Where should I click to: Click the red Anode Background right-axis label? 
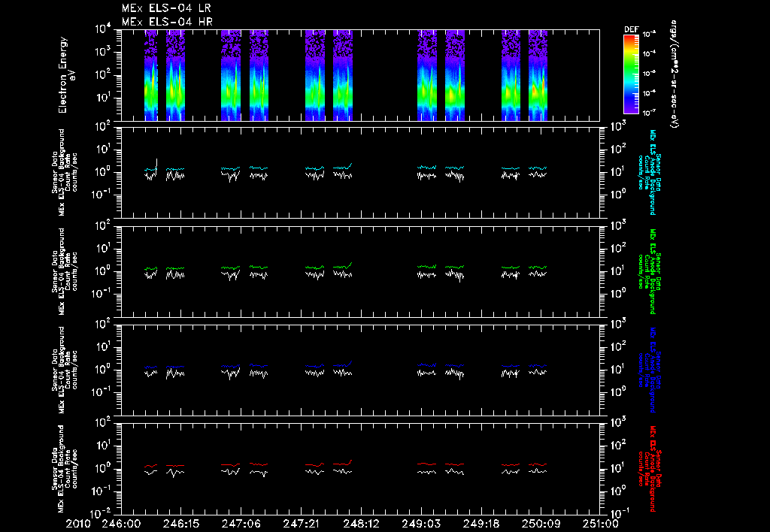648,469
